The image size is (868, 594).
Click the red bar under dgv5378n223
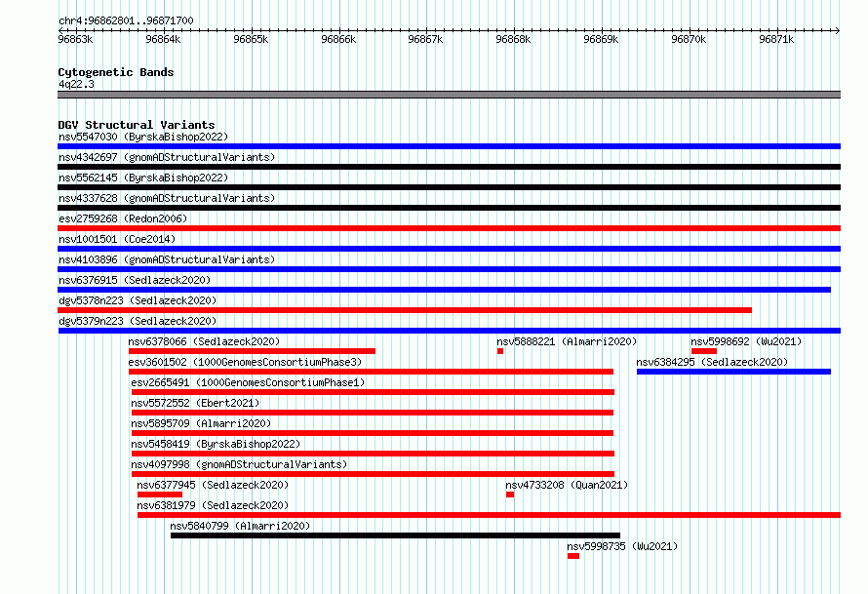405,310
